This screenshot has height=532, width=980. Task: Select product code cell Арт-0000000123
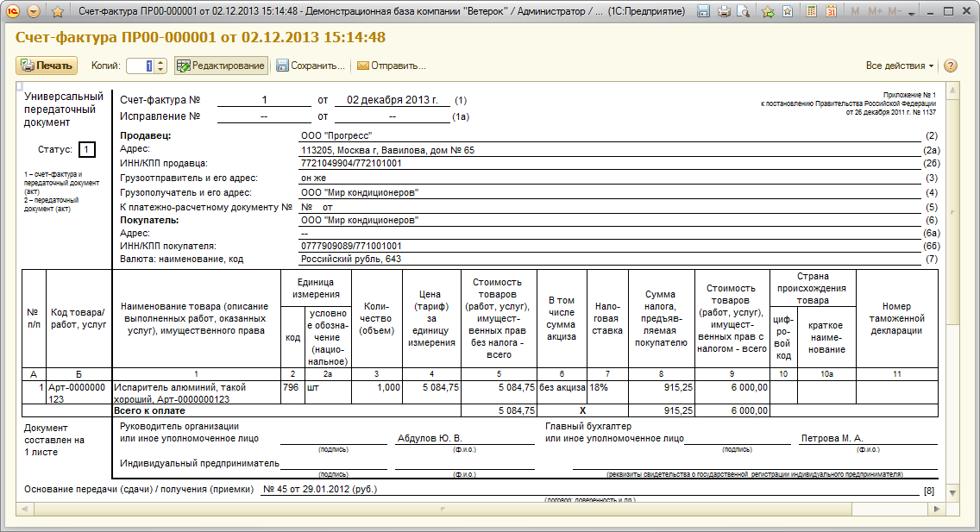[x=79, y=393]
